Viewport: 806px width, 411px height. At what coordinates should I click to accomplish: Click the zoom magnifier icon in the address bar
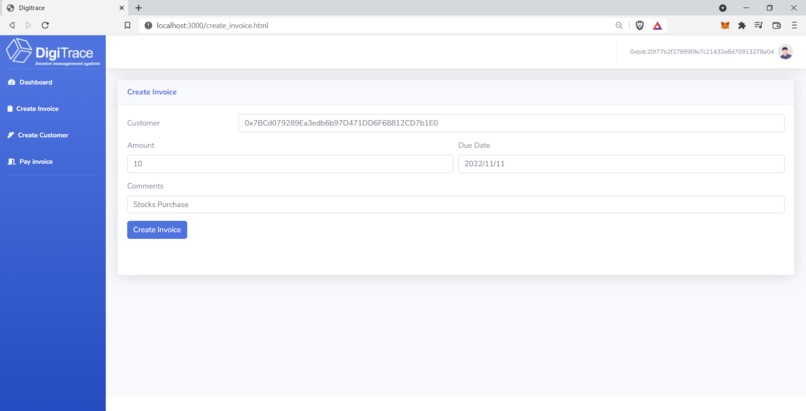pyautogui.click(x=619, y=25)
